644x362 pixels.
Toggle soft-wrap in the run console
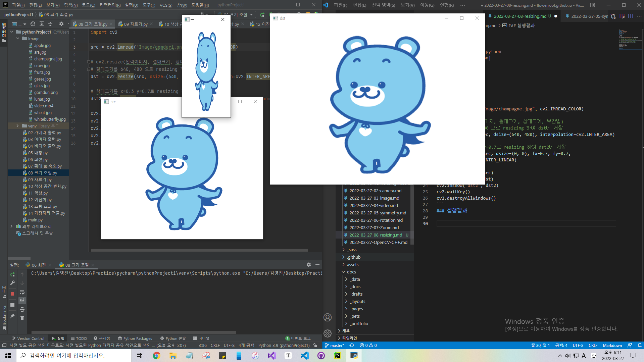(x=22, y=292)
